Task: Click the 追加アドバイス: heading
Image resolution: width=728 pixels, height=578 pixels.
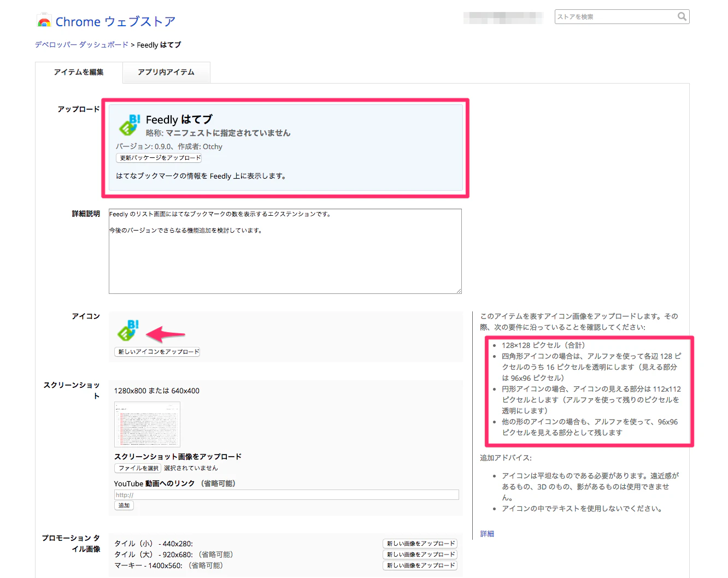Action: 506,458
